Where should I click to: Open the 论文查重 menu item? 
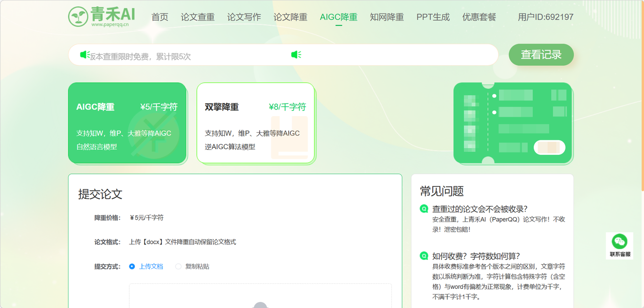(x=198, y=17)
